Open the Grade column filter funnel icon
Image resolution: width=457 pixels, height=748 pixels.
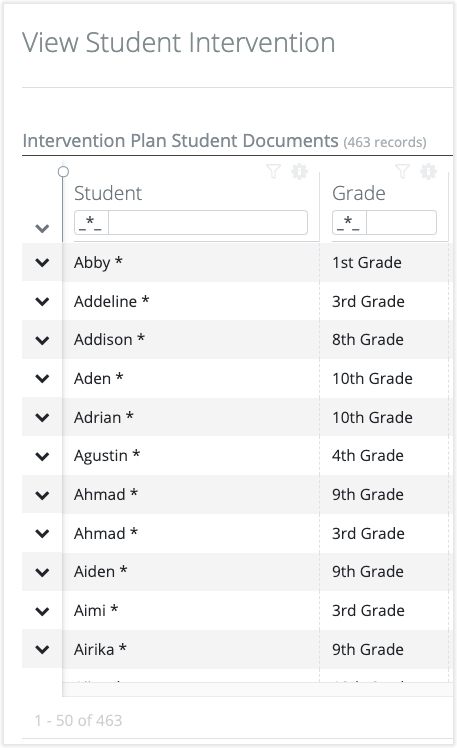[x=403, y=171]
